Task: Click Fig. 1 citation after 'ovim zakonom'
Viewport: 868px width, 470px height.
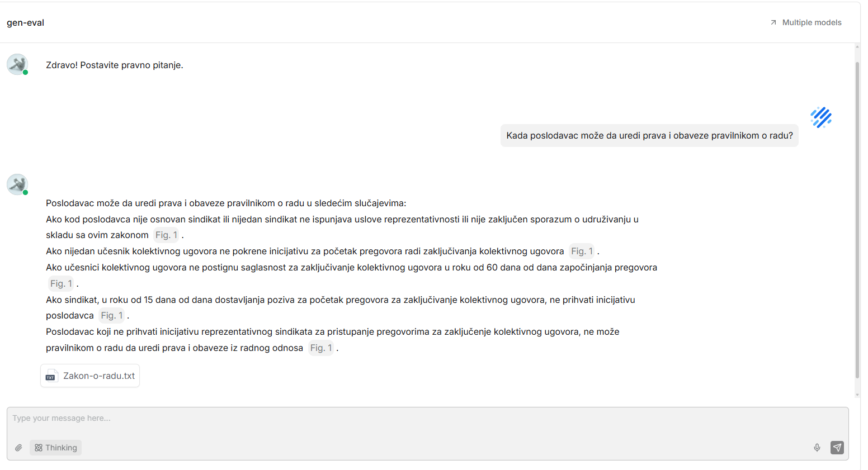Action: 166,235
